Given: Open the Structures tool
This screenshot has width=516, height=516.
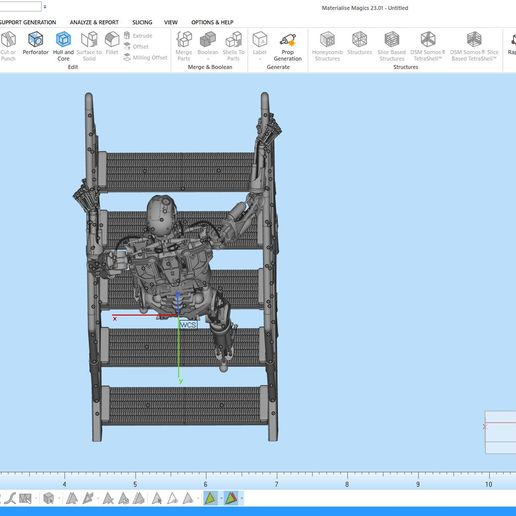Looking at the screenshot, I should click(359, 43).
